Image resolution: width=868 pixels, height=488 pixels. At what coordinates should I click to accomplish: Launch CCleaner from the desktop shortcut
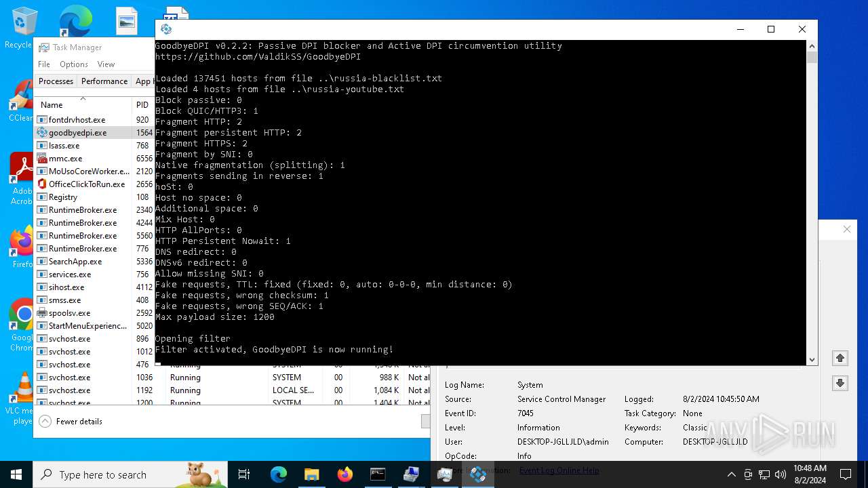point(20,102)
